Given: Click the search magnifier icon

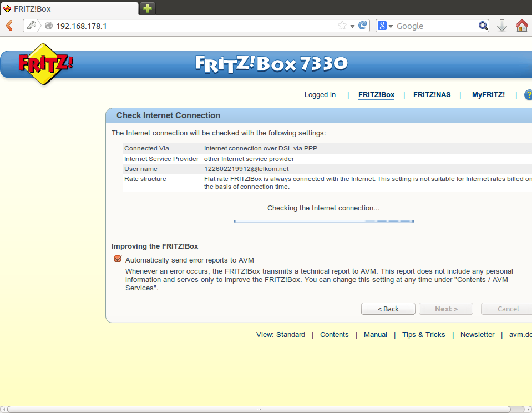Looking at the screenshot, I should pos(483,26).
